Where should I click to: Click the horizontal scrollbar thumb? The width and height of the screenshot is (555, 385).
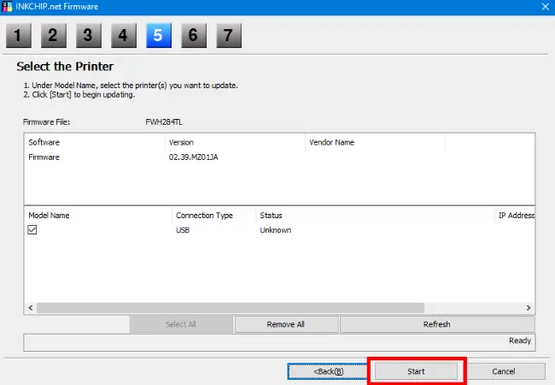coord(230,308)
